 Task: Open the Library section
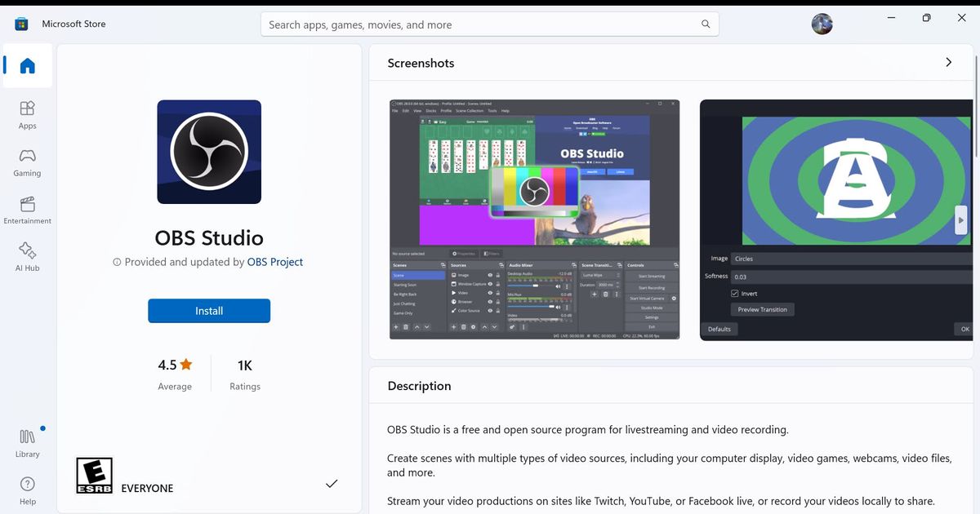tap(28, 443)
